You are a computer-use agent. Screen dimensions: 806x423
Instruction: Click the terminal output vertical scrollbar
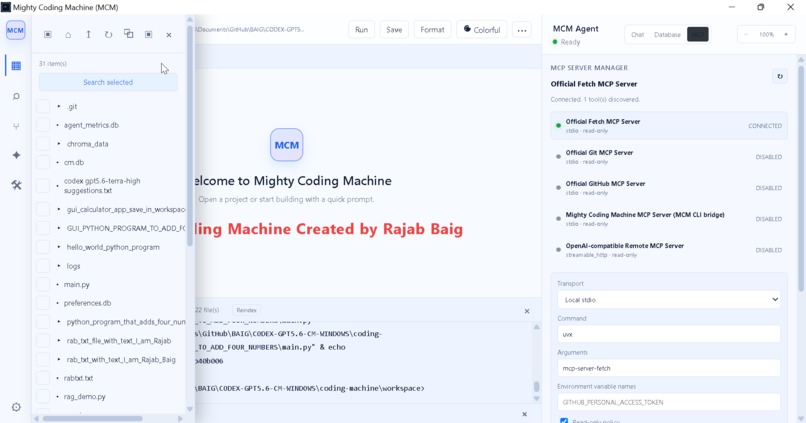[537, 387]
